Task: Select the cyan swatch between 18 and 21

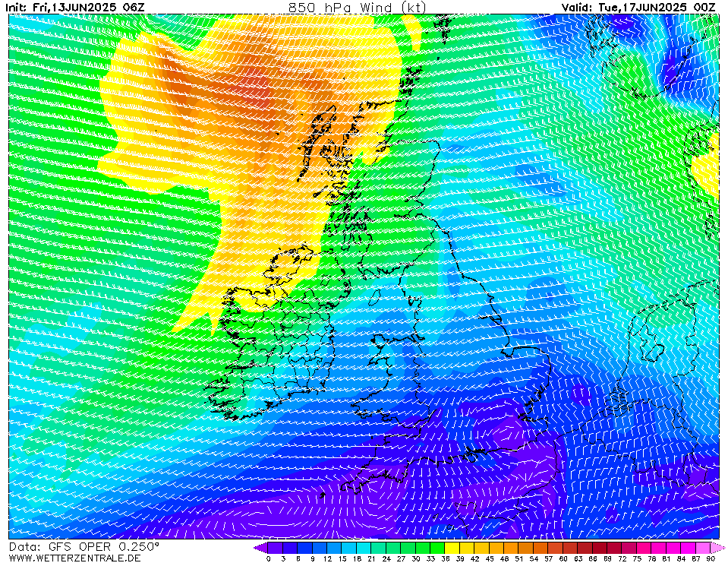Action: 364,548
